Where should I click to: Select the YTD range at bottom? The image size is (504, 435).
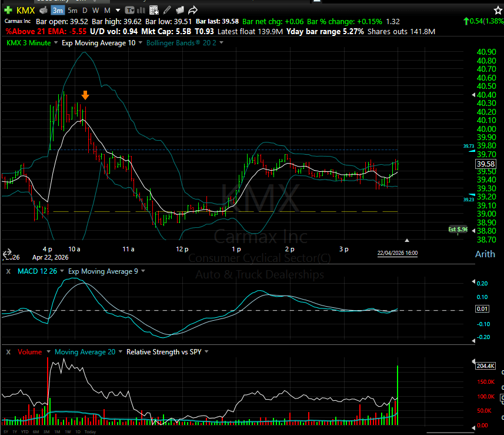25,431
